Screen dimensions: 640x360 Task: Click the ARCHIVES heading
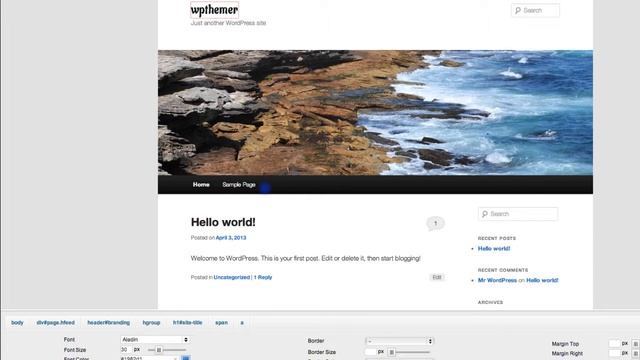[490, 302]
